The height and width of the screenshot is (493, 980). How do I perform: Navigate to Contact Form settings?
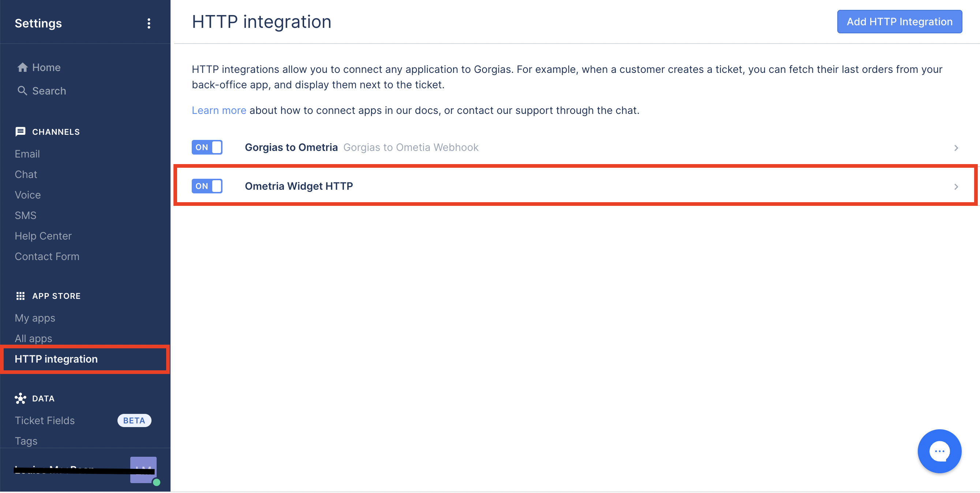point(47,256)
